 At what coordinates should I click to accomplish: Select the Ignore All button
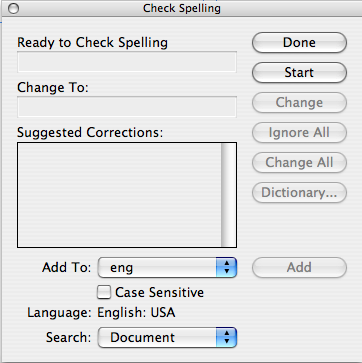(299, 132)
